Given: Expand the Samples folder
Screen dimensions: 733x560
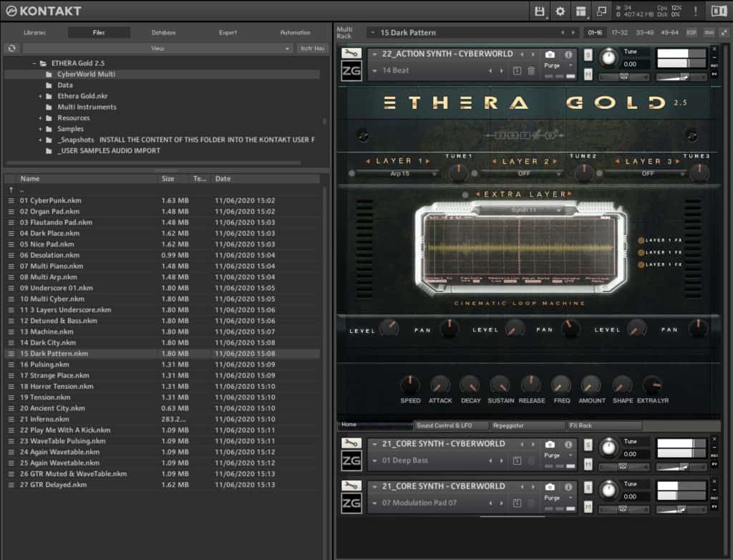Looking at the screenshot, I should [x=40, y=129].
